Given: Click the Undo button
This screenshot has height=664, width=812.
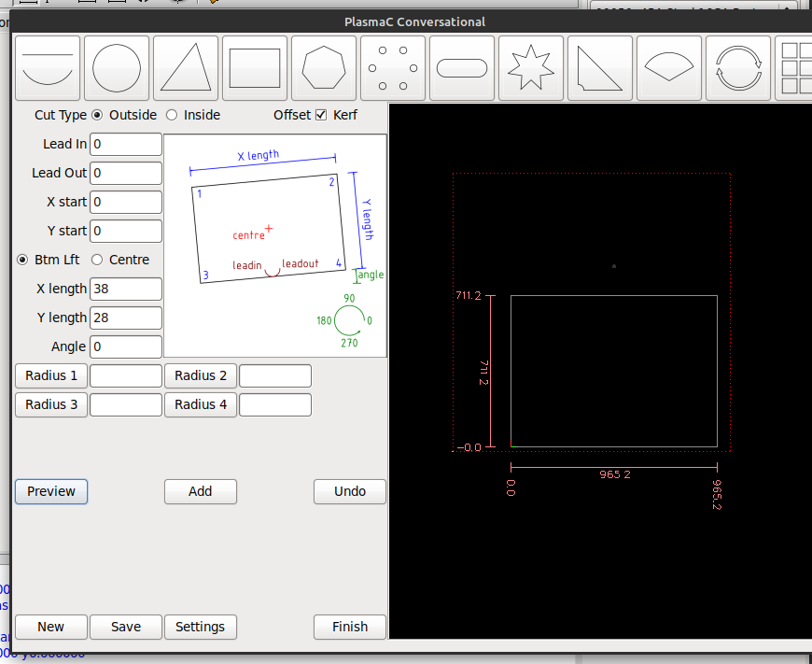Looking at the screenshot, I should (x=350, y=491).
